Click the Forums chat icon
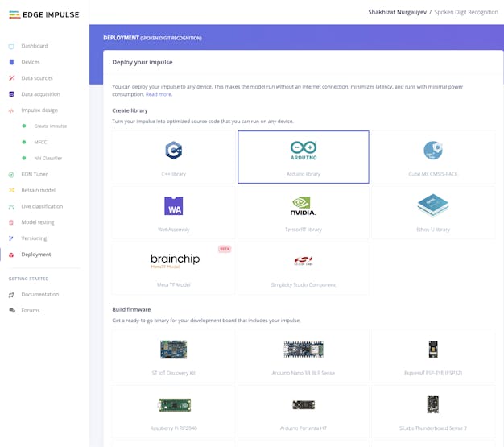Screen dimensions: 504x447 [x=12, y=310]
